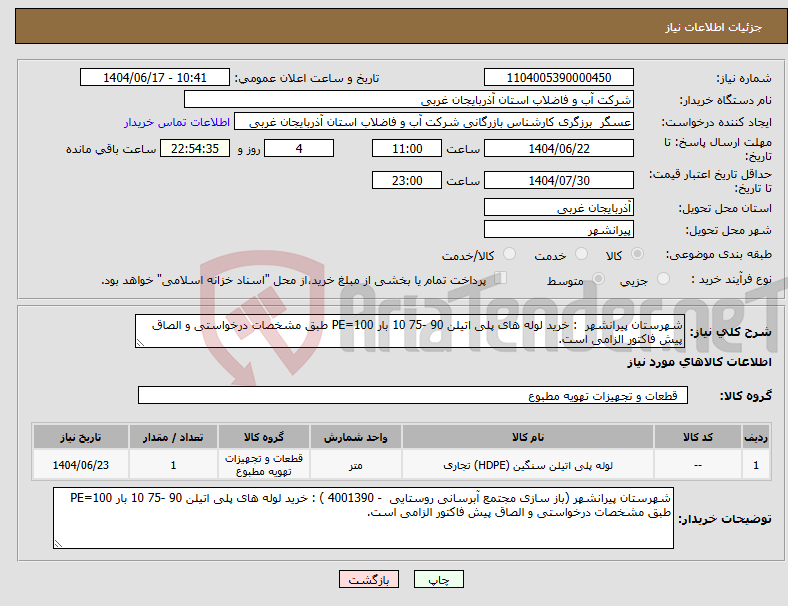Click the request creator name field
Viewport: 788px width, 606px height.
point(434,122)
